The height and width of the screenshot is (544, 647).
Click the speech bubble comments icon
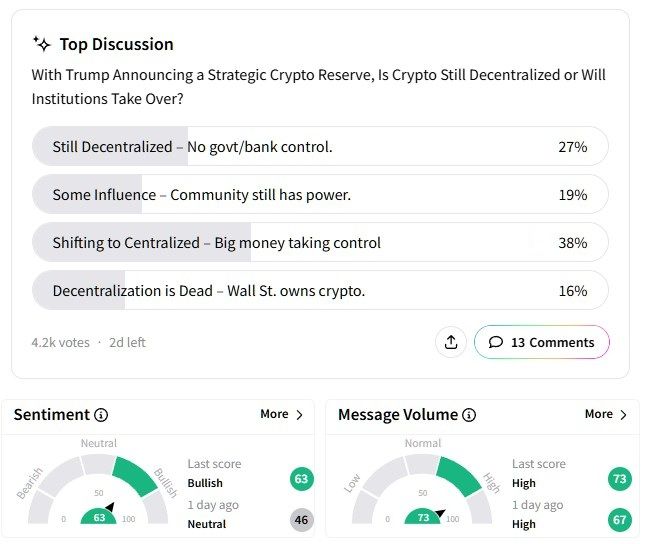point(496,342)
